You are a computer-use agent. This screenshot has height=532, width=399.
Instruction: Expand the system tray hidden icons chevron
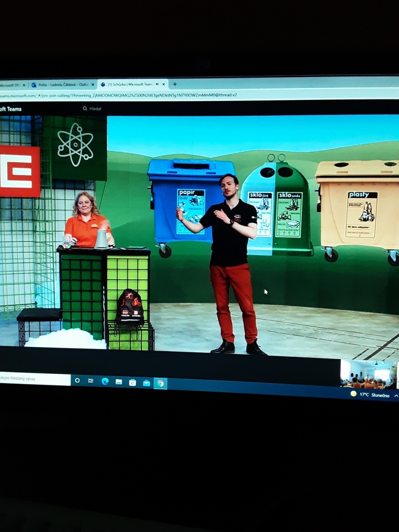(396, 395)
